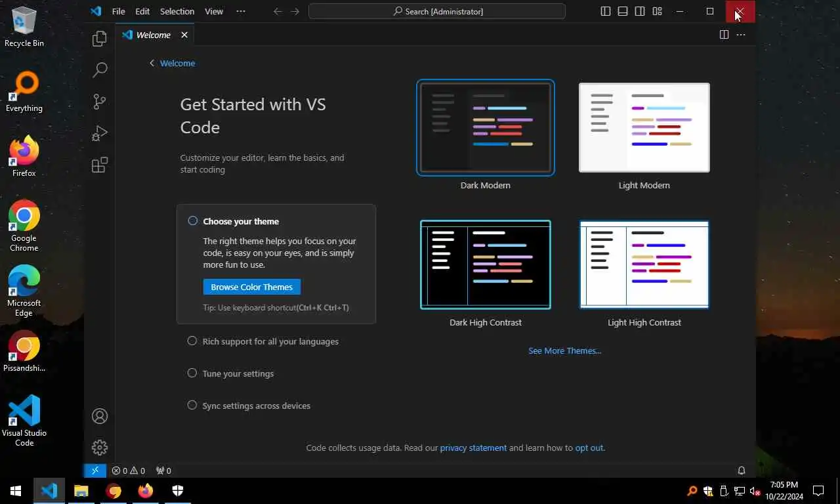Open the Manage gear icon

(100, 448)
